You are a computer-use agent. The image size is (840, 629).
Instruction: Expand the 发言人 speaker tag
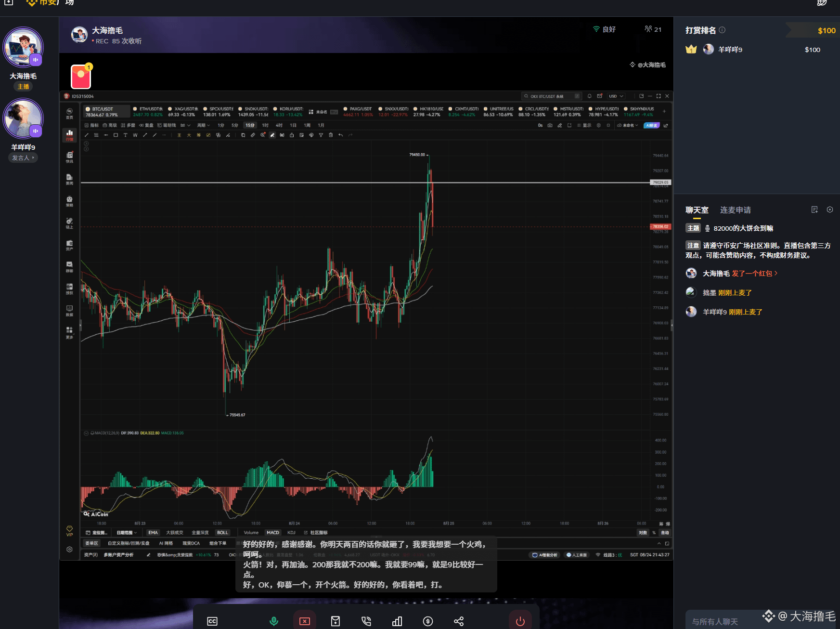[x=23, y=158]
